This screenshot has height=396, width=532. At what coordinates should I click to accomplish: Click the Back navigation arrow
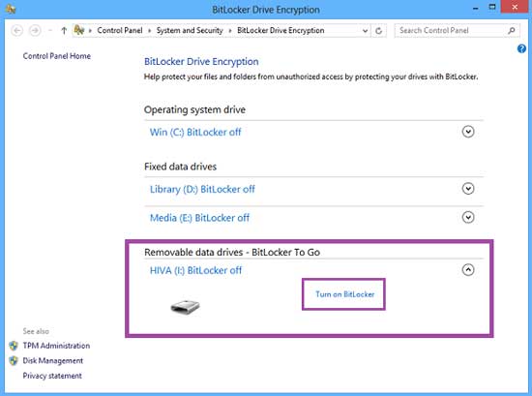pos(17,31)
